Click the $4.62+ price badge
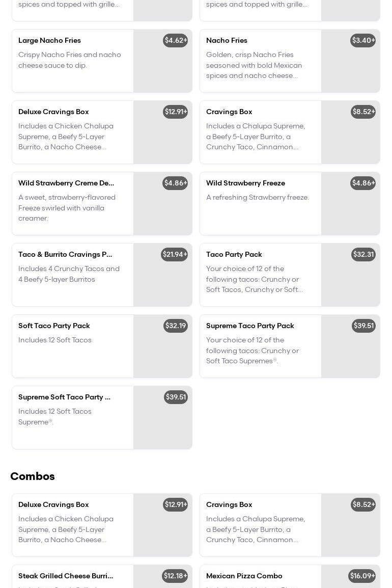The image size is (392, 588). pos(176,40)
